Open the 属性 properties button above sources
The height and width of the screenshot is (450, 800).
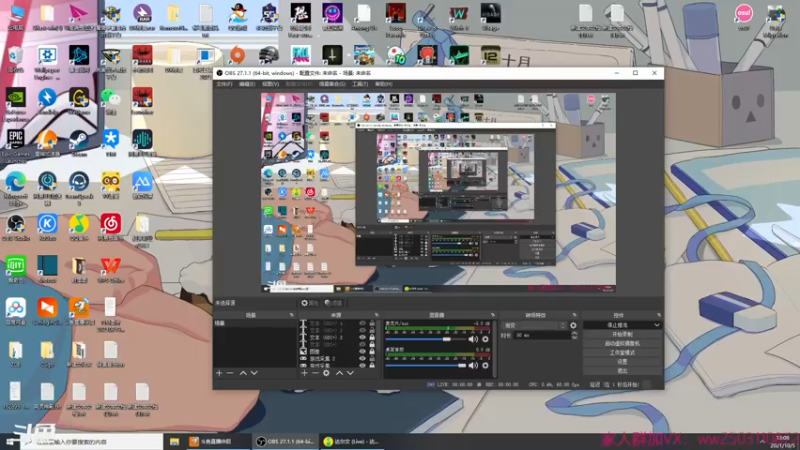click(x=309, y=303)
